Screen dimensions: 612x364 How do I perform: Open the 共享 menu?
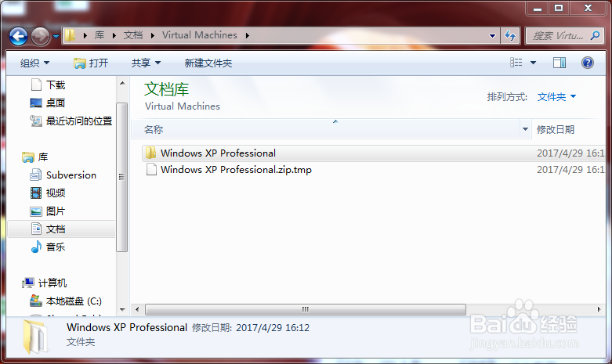[146, 63]
